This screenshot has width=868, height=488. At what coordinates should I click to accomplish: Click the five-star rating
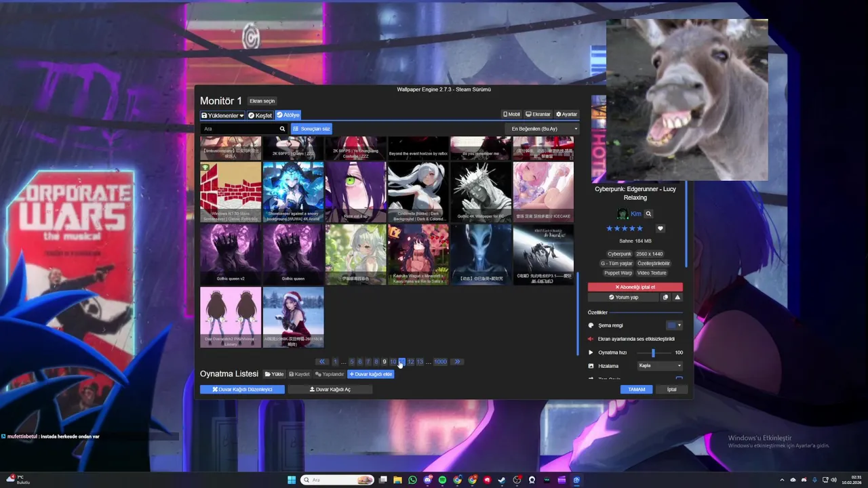coord(623,228)
